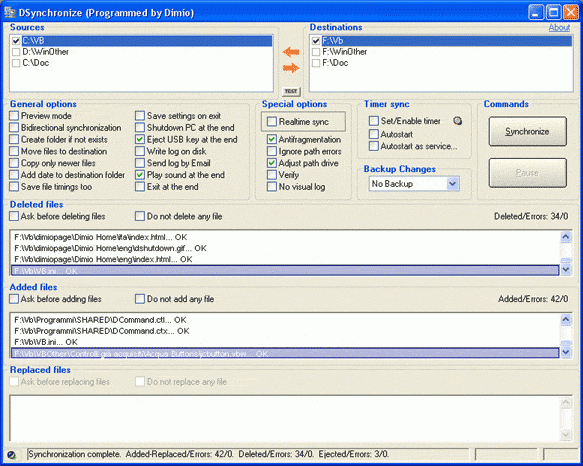Enable Bidirectional synchronization

(14, 128)
